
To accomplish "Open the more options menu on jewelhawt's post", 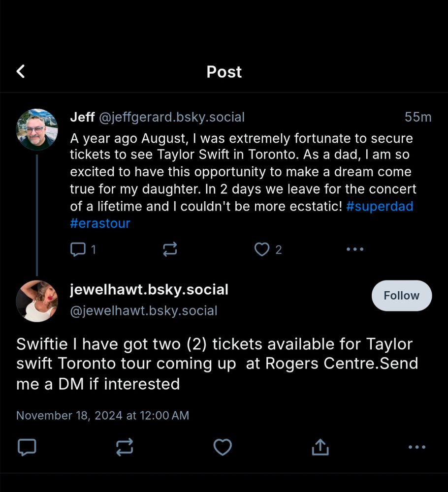I will click(417, 447).
